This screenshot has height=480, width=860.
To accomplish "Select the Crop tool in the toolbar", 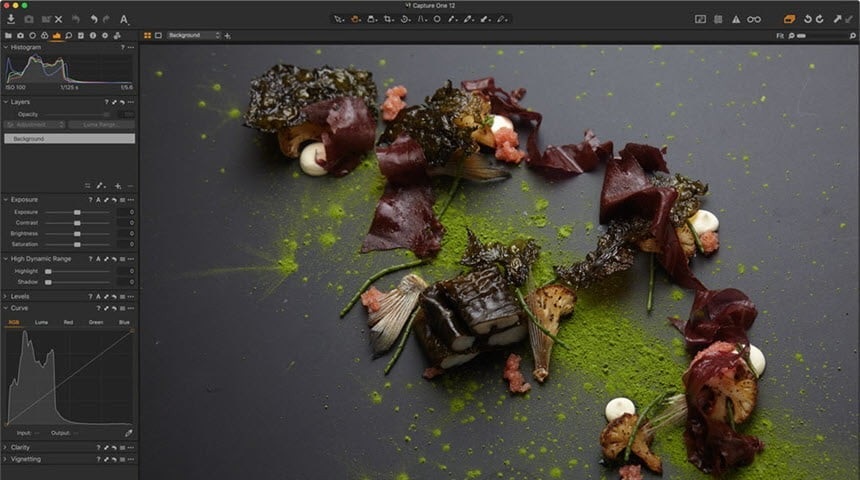I will (x=388, y=19).
